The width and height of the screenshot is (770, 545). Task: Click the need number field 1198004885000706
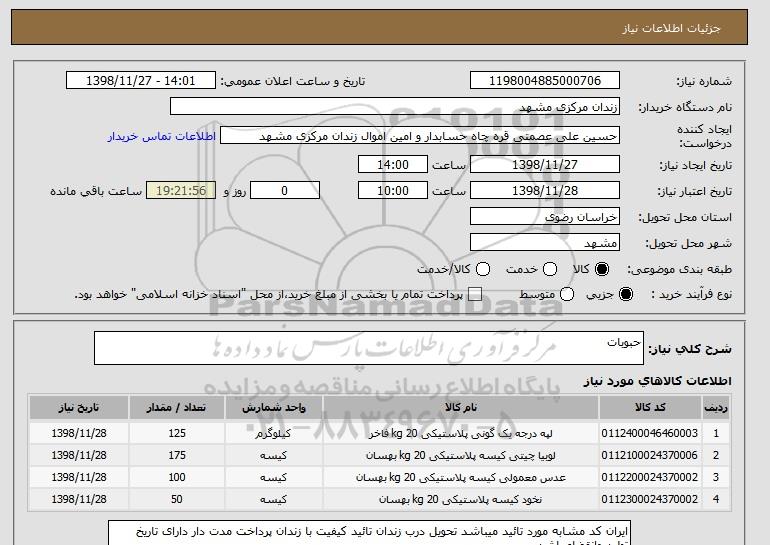pyautogui.click(x=545, y=81)
